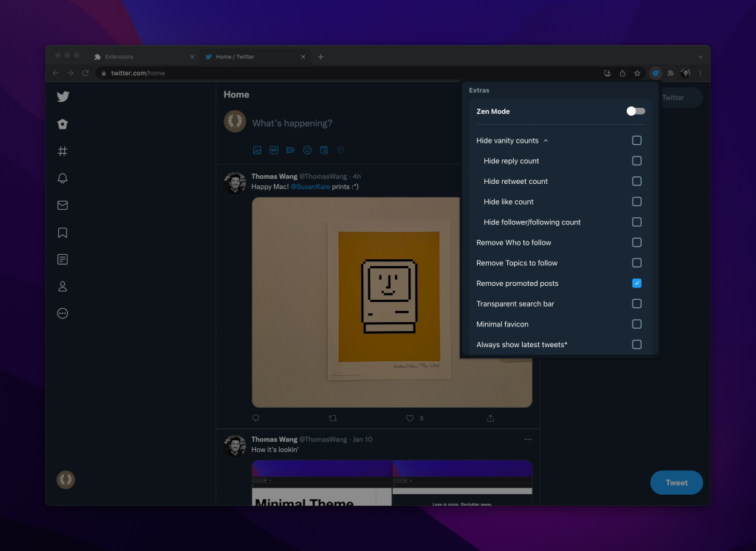Click the Minimal Theme extension icon in the toolbar
This screenshot has height=551, width=756.
click(x=656, y=73)
